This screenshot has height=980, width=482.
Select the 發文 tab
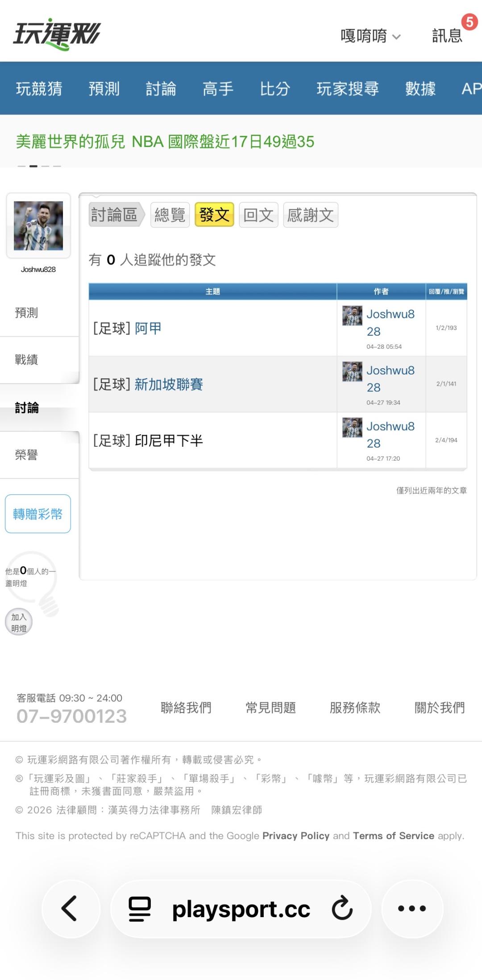214,215
